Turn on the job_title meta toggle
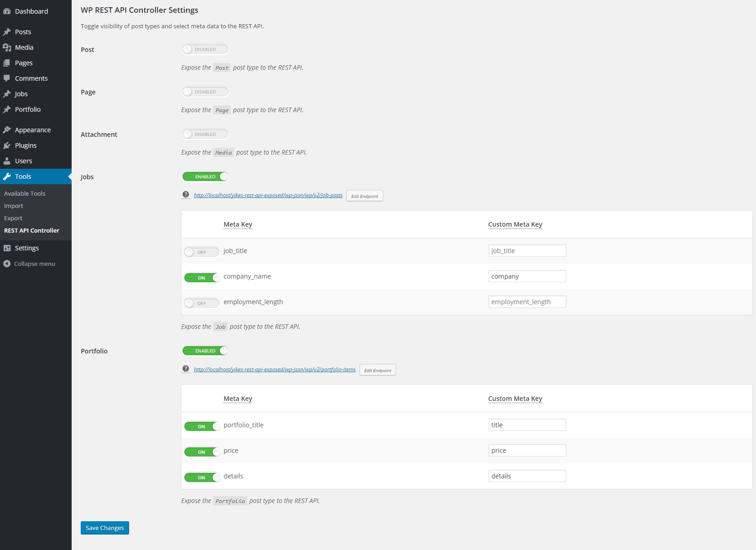Viewport: 756px width, 550px height. [x=202, y=252]
